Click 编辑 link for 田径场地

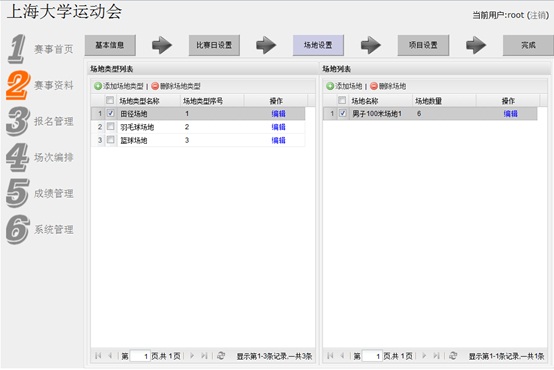(278, 113)
